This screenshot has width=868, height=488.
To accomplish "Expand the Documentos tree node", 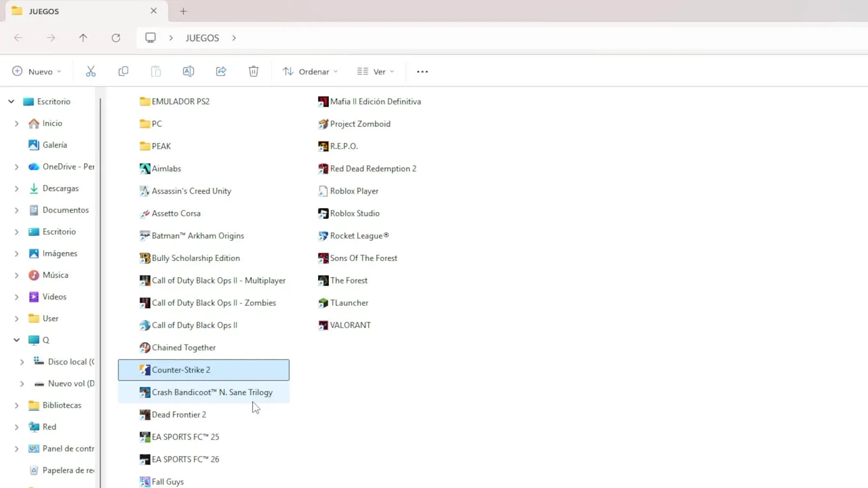I will (x=16, y=210).
